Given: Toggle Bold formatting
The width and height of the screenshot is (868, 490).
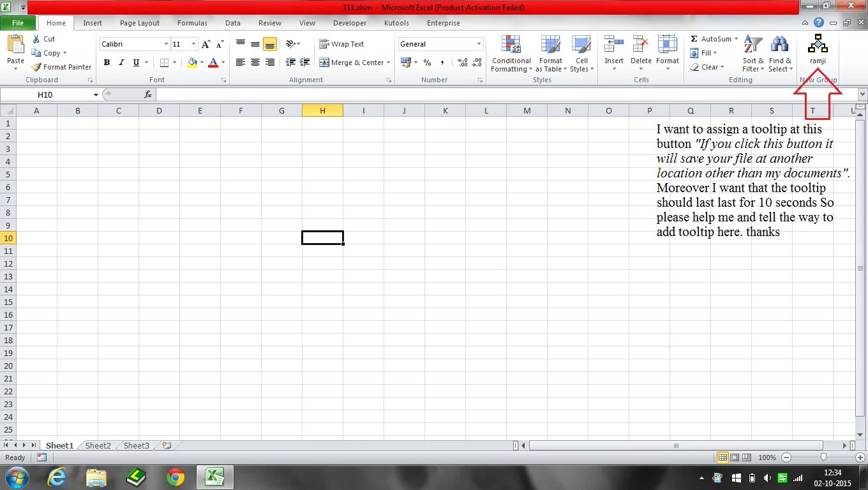Looking at the screenshot, I should pos(107,63).
